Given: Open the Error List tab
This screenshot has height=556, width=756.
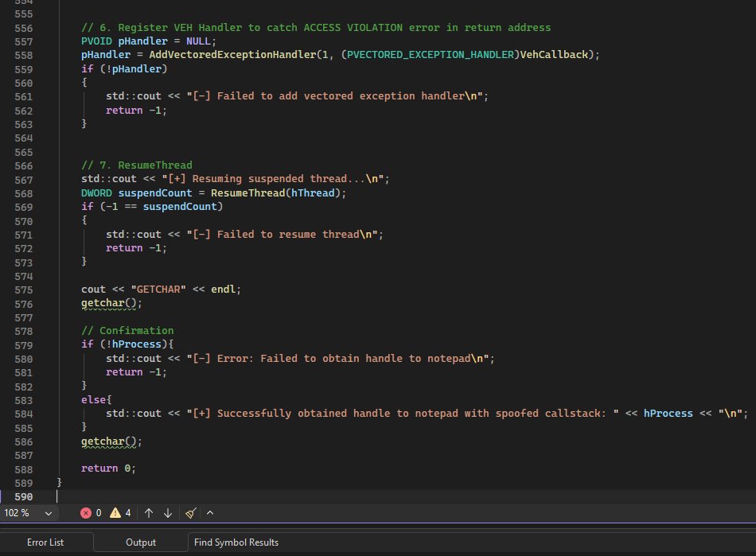Looking at the screenshot, I should click(x=45, y=542).
